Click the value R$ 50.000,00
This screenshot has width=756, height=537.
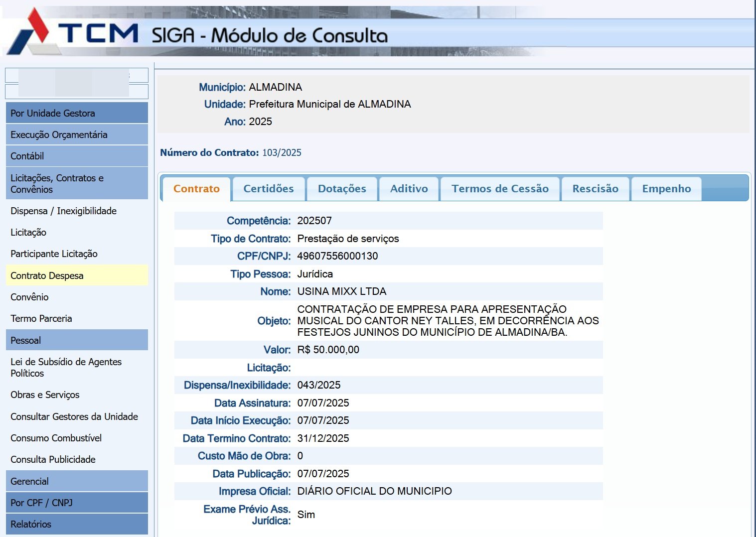[x=328, y=350]
